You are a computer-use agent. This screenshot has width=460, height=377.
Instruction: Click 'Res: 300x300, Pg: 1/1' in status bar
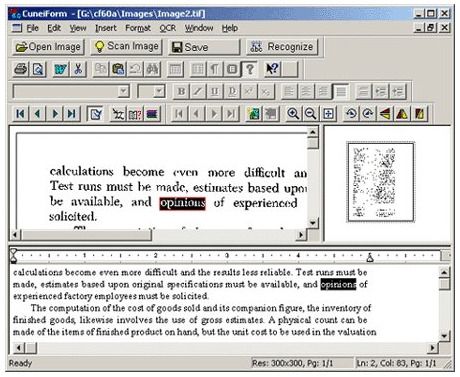coord(292,363)
